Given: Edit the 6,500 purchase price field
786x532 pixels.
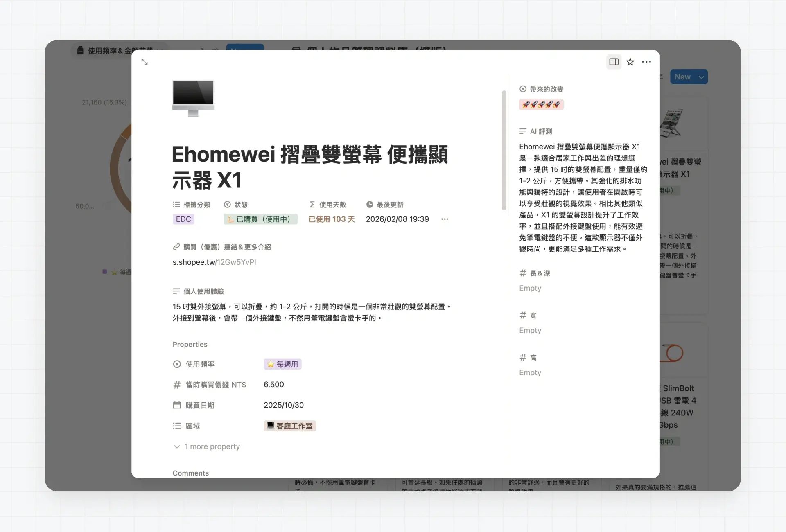Looking at the screenshot, I should coord(274,385).
